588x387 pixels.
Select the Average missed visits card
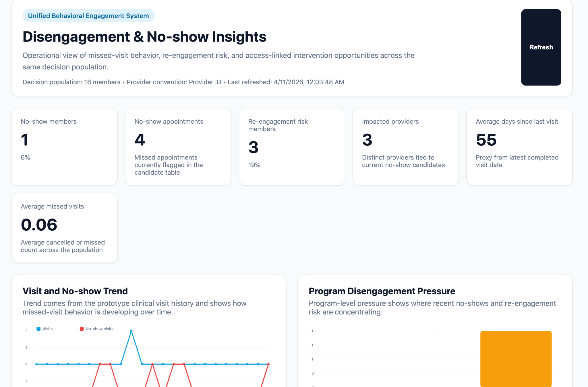64,228
